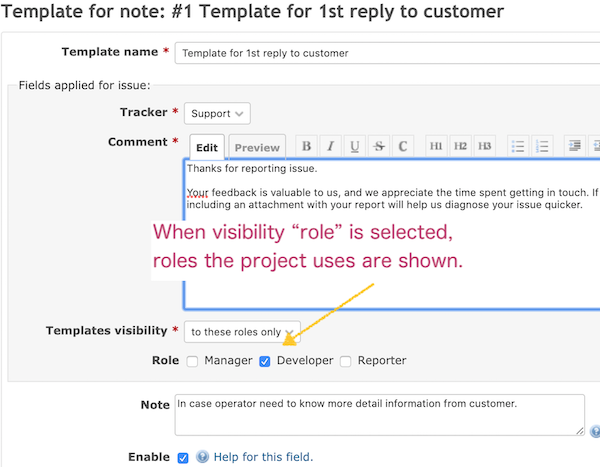Viewport: 600px width, 467px height.
Task: Insert Heading 2 using the H2 icon
Action: tap(460, 146)
